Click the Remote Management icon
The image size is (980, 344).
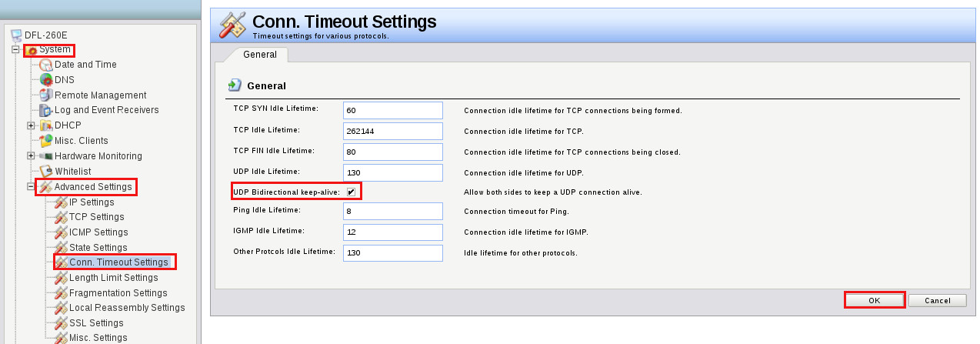tap(46, 95)
